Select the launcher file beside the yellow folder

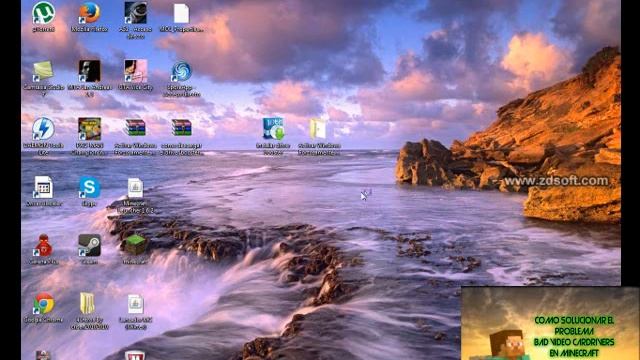[x=135, y=304]
